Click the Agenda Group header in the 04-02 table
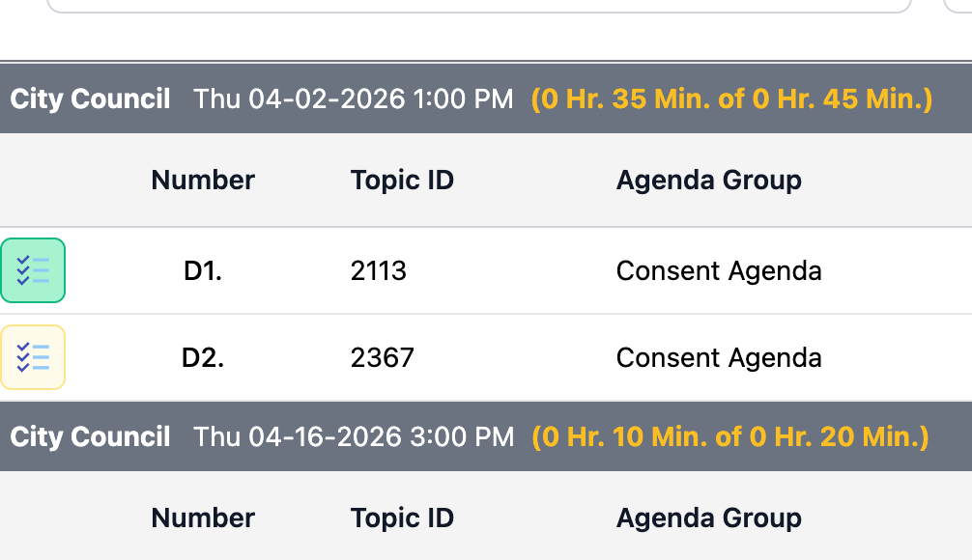Image resolution: width=972 pixels, height=560 pixels. [708, 180]
